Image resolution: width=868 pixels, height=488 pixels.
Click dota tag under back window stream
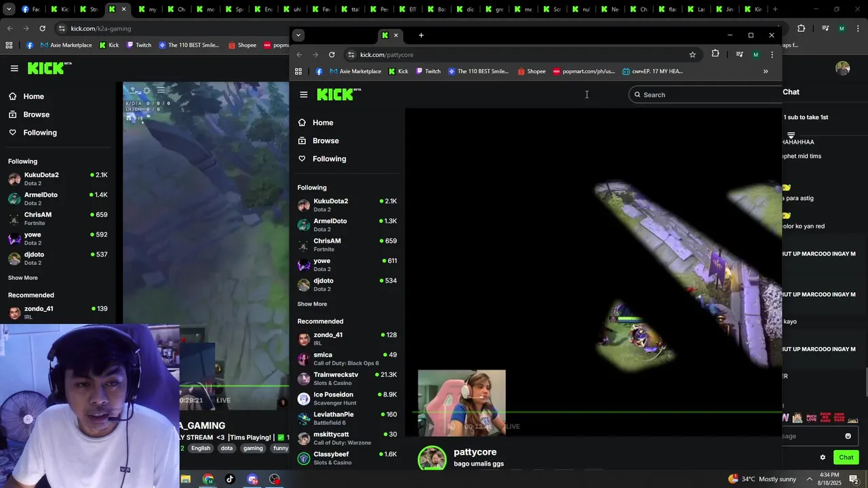click(226, 448)
